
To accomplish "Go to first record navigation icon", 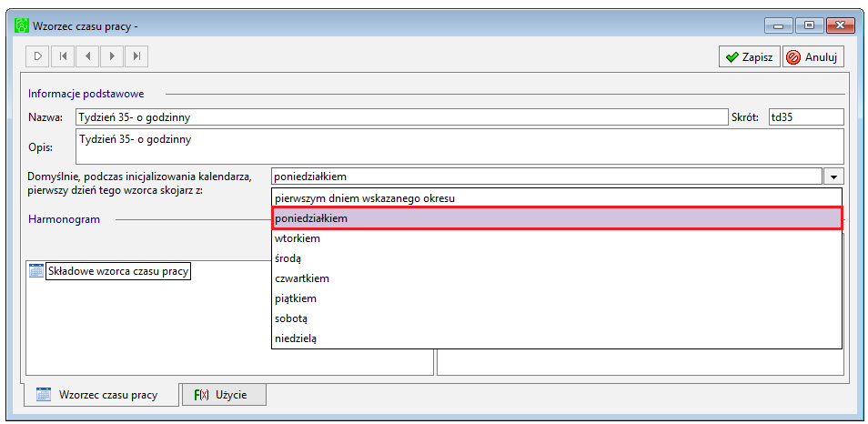I will pyautogui.click(x=63, y=56).
